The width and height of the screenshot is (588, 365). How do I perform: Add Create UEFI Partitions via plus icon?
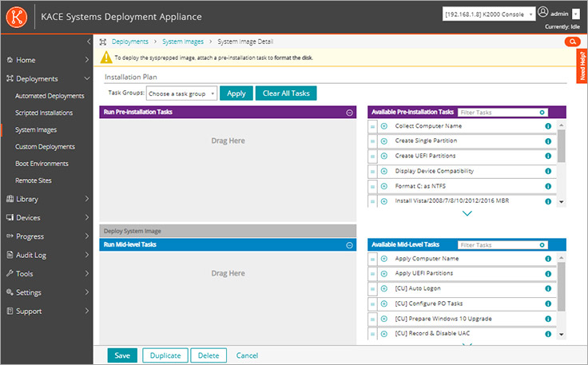pos(384,156)
